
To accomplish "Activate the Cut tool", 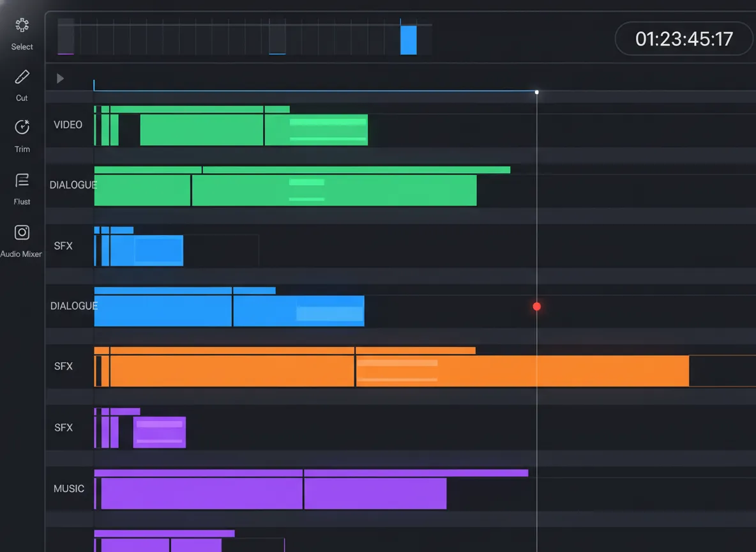I will pyautogui.click(x=21, y=83).
